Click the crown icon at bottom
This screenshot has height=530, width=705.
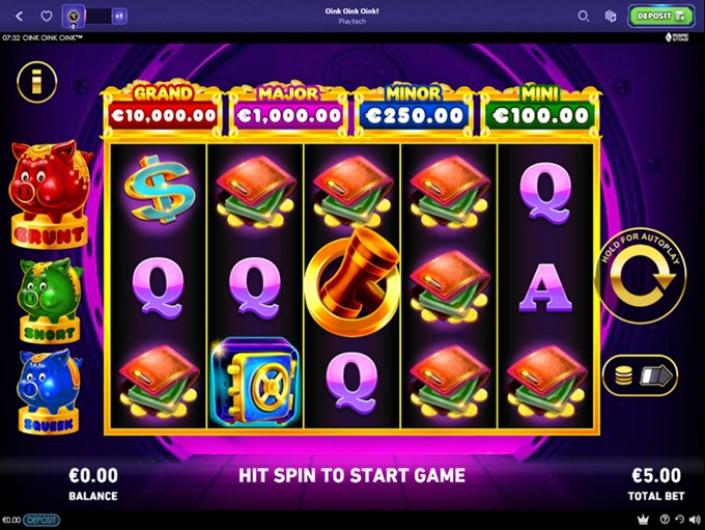[x=643, y=520]
